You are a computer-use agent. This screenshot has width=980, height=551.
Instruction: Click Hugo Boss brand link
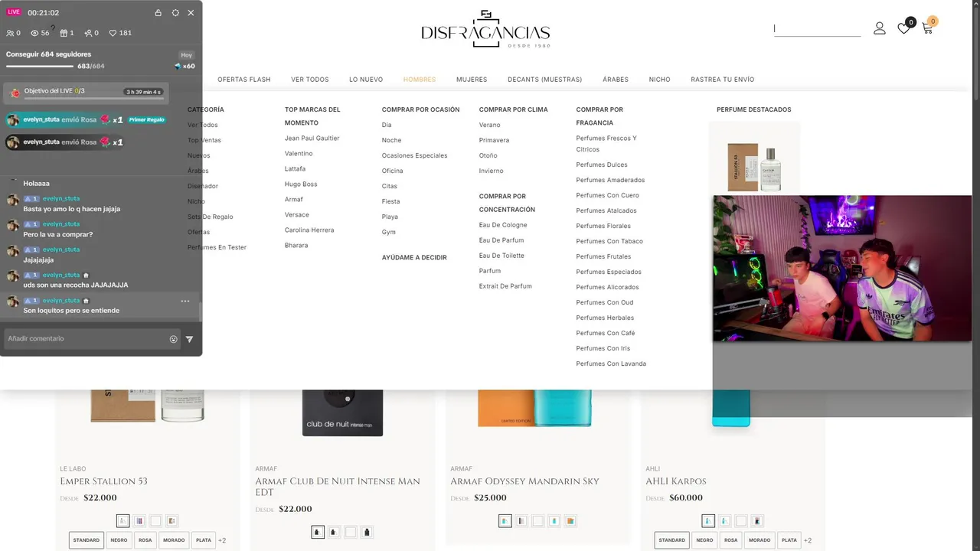pyautogui.click(x=301, y=184)
